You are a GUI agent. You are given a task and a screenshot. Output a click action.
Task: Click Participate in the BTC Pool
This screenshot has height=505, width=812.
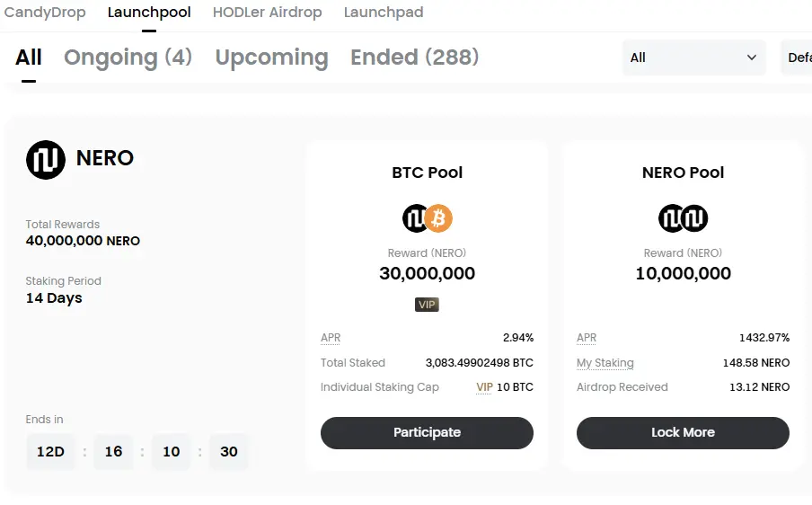427,432
